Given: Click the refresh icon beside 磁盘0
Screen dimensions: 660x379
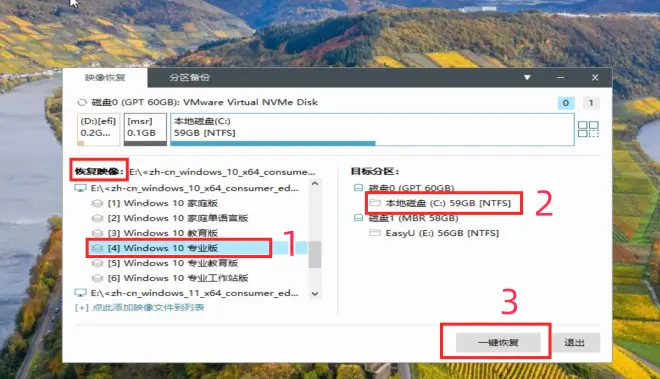Looking at the screenshot, I should click(82, 102).
